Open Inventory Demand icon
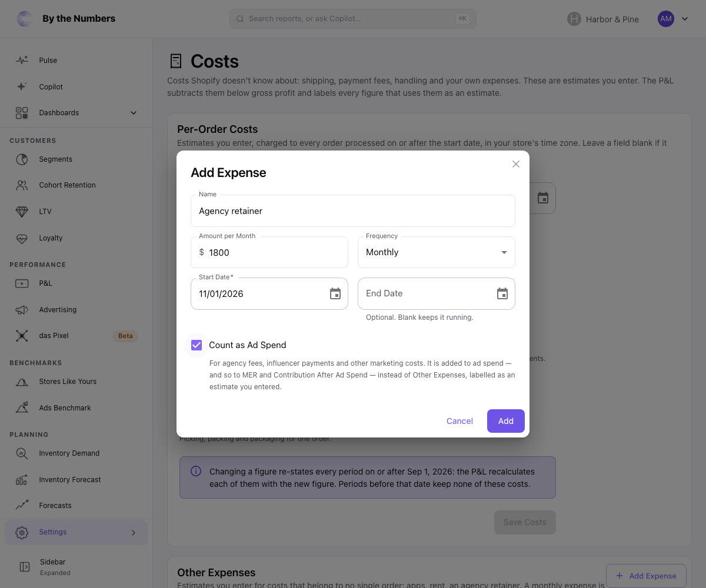The height and width of the screenshot is (588, 706). click(22, 453)
